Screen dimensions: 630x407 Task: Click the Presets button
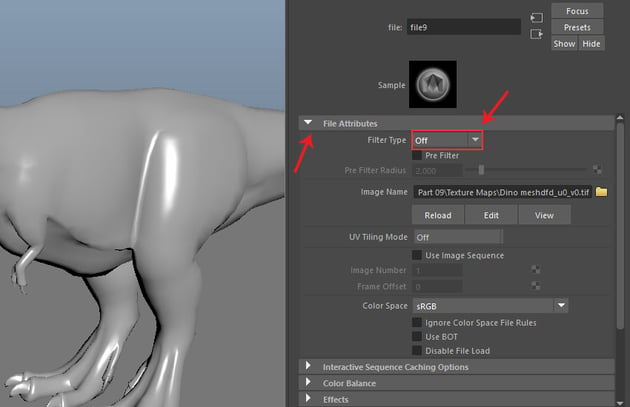(x=577, y=27)
